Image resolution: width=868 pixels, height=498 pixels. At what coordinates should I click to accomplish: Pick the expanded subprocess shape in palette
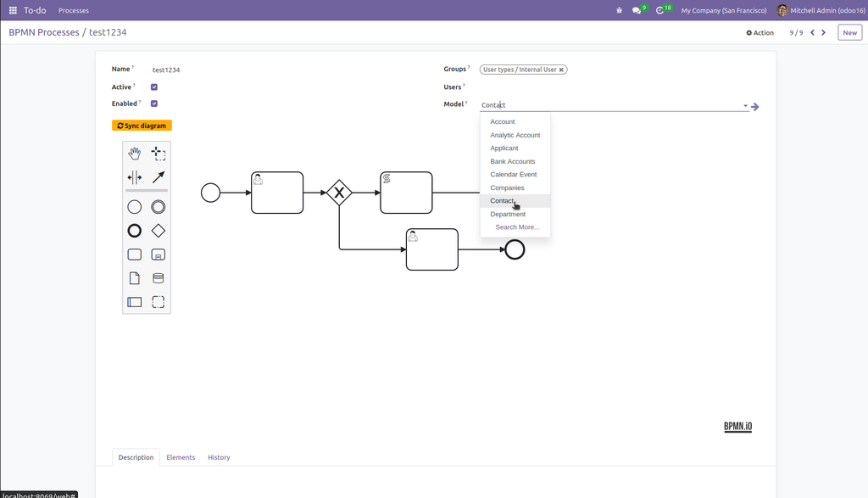(159, 255)
